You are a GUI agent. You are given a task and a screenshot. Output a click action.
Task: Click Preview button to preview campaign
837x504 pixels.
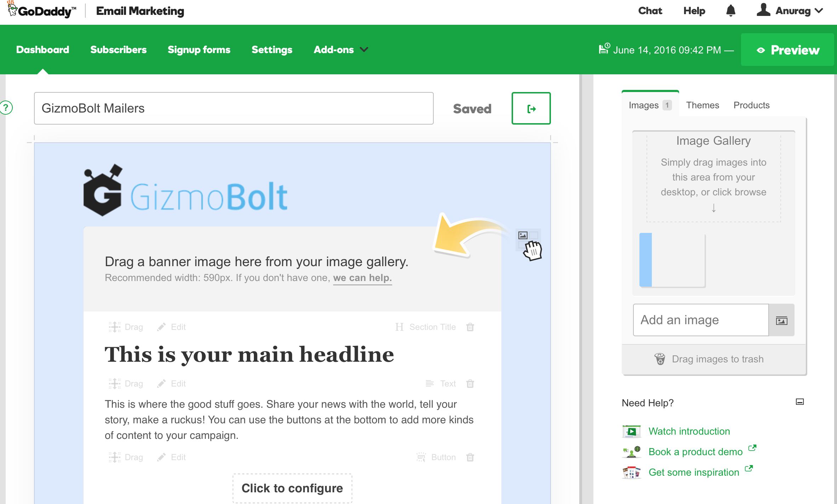pos(788,50)
